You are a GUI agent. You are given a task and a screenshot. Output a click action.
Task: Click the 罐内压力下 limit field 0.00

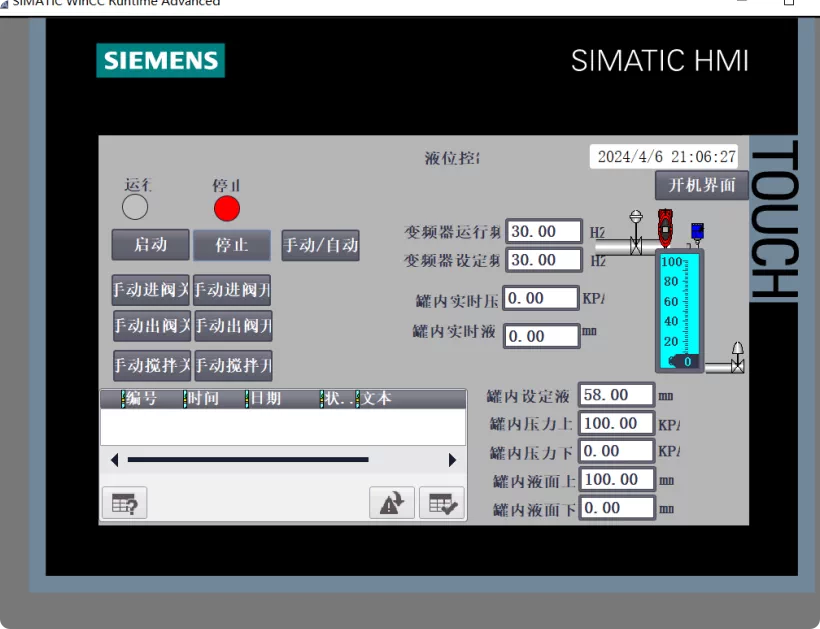616,451
